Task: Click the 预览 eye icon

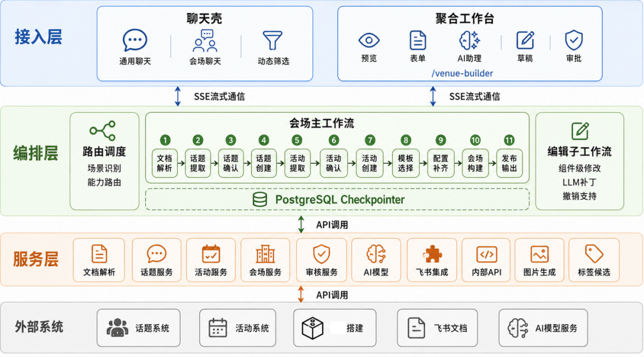Action: 369,40
